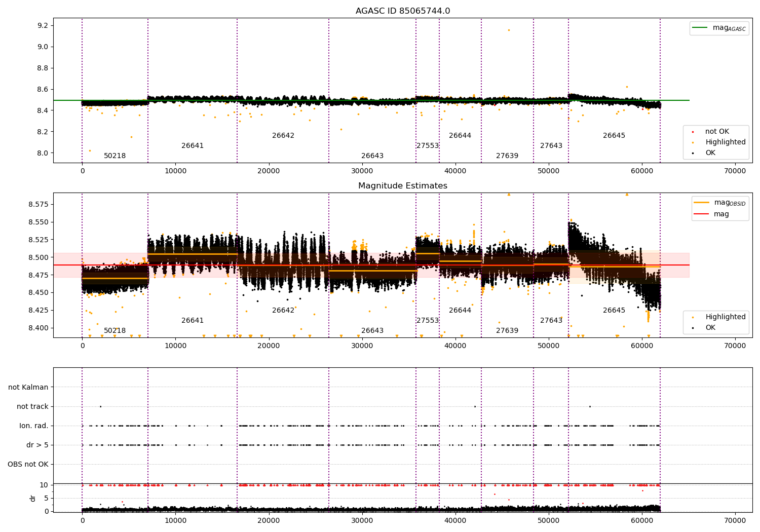Click the 8.550 y-axis tick label
760x532 pixels.
pos(39,222)
